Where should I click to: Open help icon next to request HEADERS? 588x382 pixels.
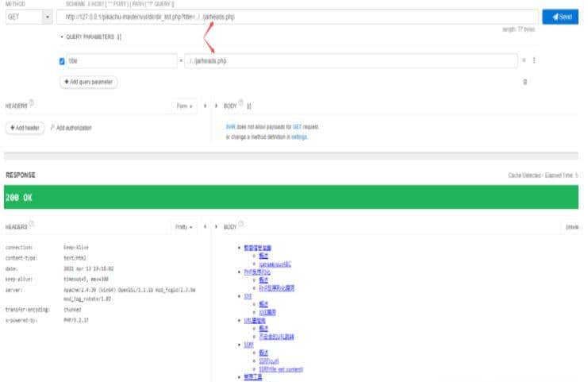[x=32, y=102]
